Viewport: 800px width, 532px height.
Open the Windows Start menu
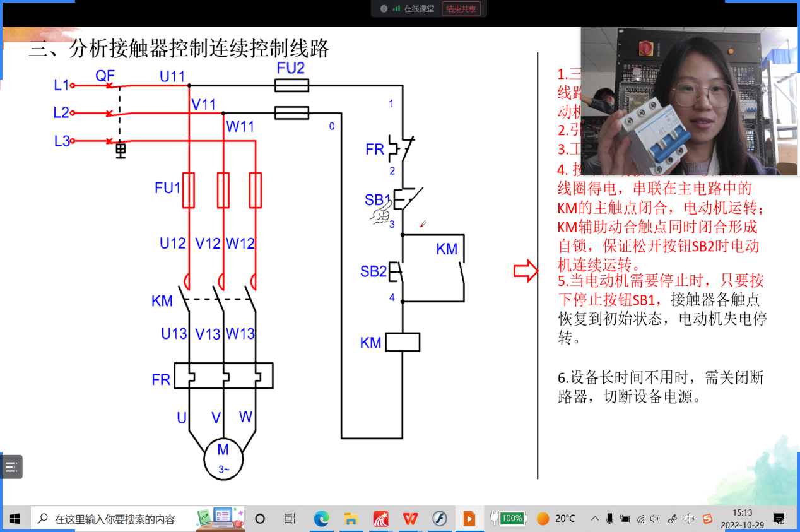pyautogui.click(x=15, y=519)
